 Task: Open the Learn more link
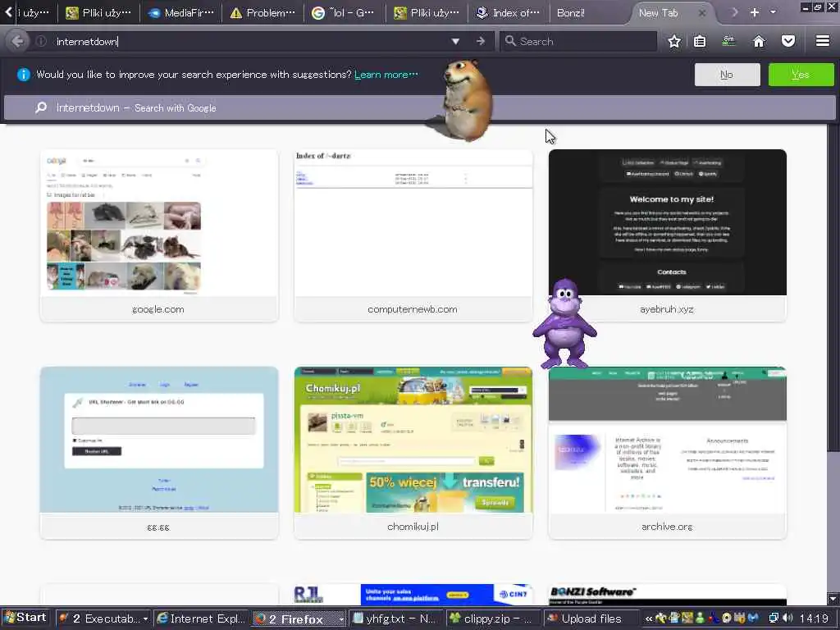(x=386, y=75)
